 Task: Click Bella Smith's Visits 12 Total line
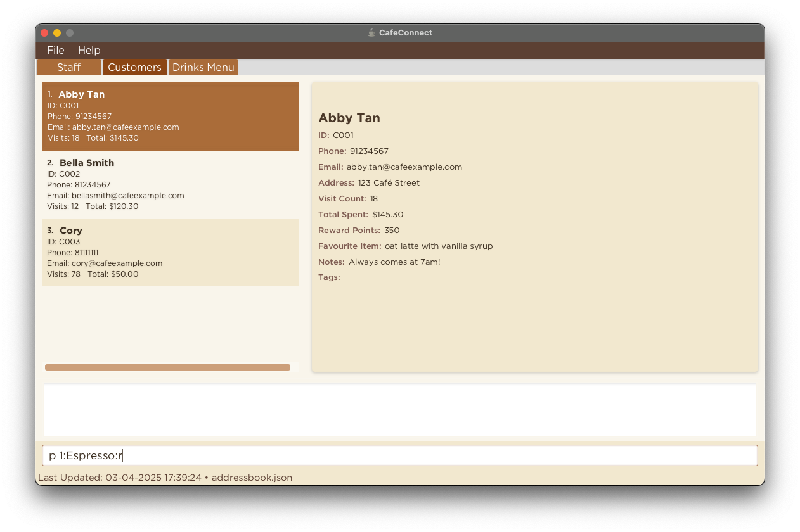click(x=93, y=206)
